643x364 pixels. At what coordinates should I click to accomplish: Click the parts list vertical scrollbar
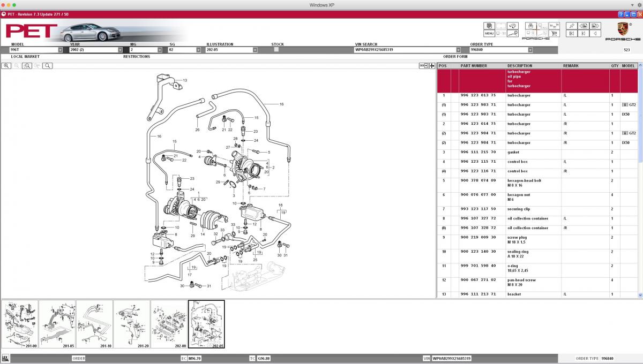click(640, 180)
